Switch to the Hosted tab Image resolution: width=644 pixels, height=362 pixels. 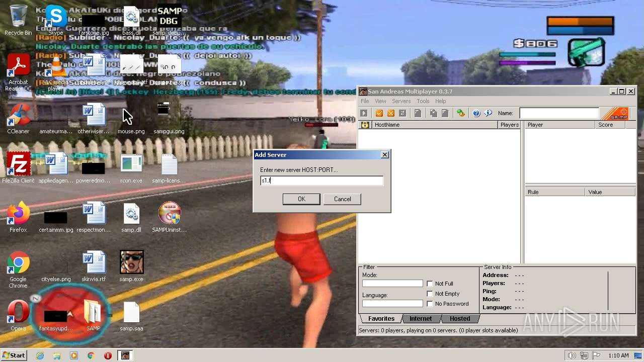460,319
